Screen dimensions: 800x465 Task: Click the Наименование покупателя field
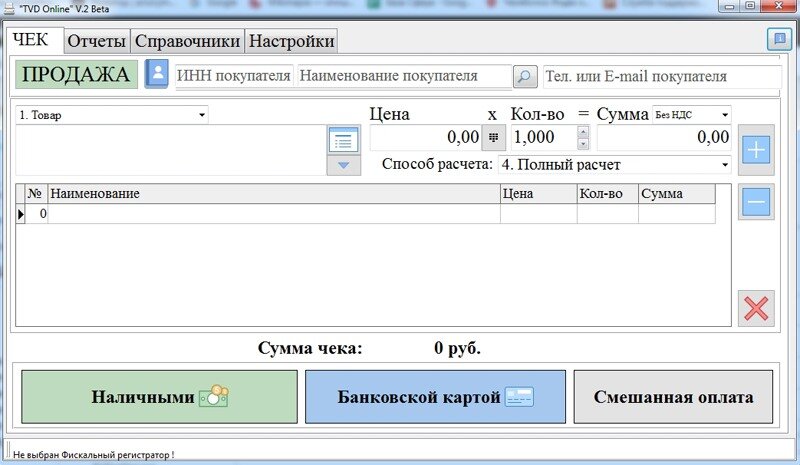pos(405,76)
